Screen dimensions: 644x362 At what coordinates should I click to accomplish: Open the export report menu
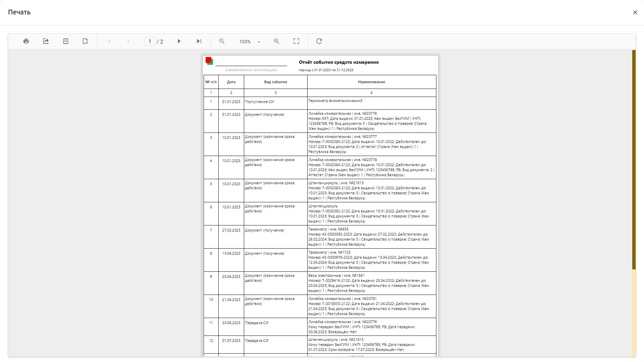pos(46,41)
